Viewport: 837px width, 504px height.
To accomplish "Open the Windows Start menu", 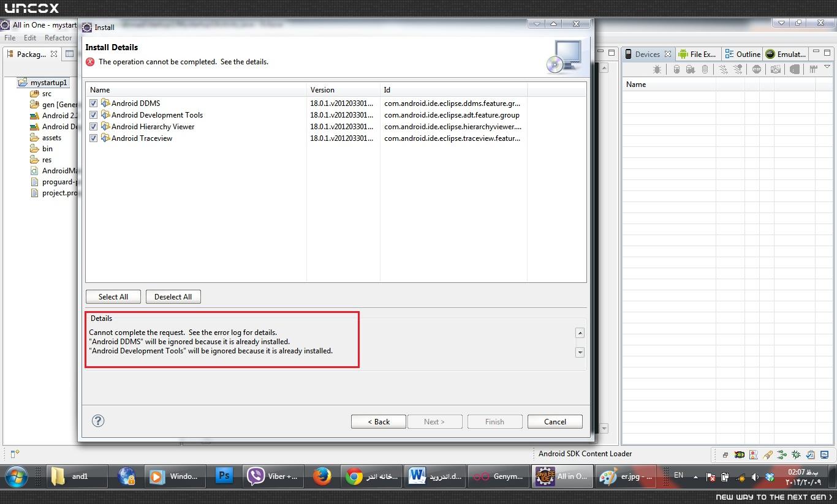I will pos(15,476).
